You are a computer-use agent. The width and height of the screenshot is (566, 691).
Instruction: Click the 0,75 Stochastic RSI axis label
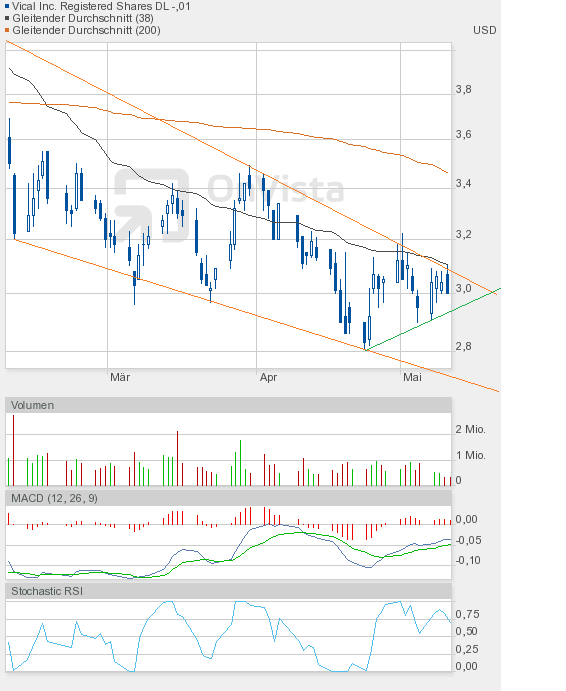(x=467, y=614)
